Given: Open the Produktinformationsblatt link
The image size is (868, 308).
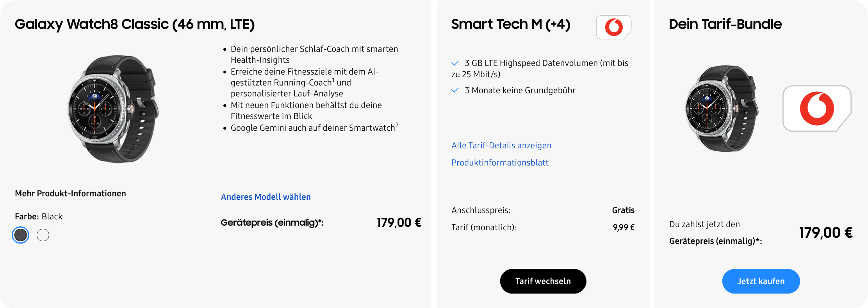Looking at the screenshot, I should tap(500, 162).
